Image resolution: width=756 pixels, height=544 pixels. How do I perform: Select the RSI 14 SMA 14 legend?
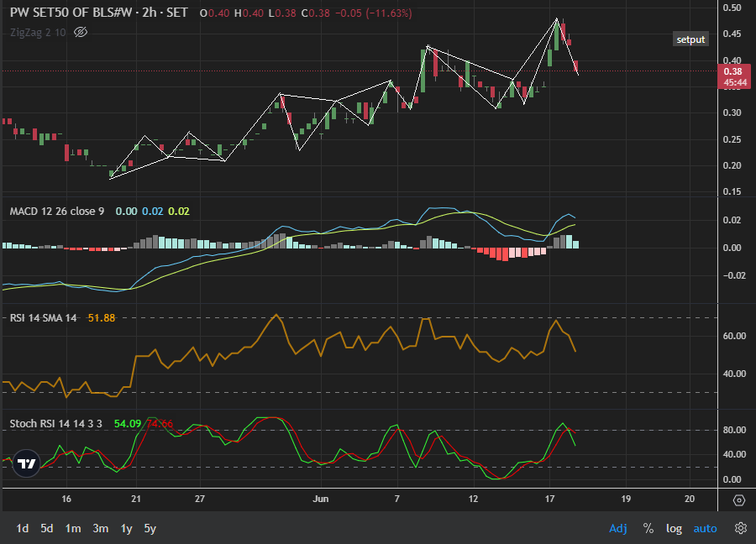coord(44,317)
